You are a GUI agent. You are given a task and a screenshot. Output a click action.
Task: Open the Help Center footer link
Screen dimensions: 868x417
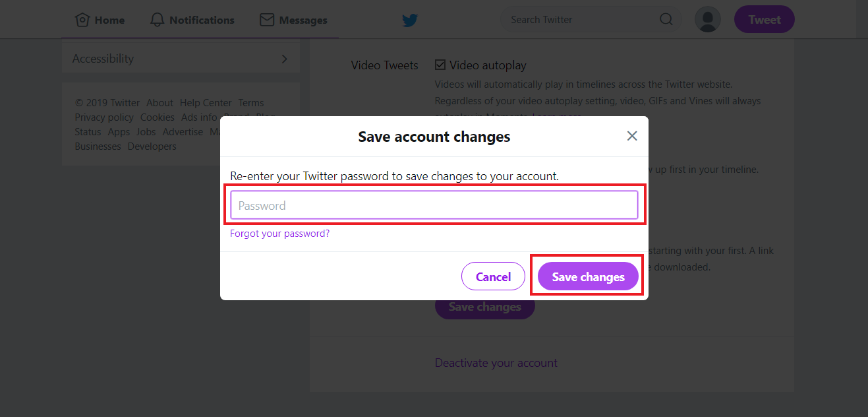point(206,103)
